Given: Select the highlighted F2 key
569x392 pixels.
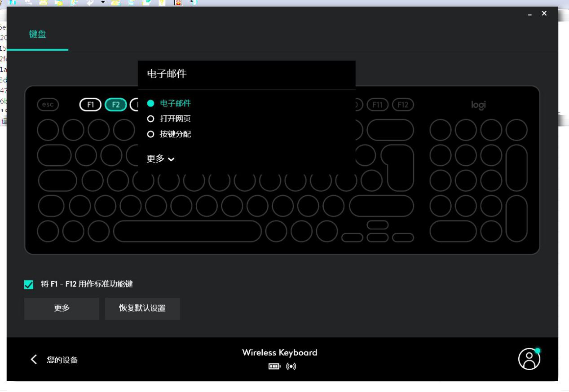Looking at the screenshot, I should coord(116,105).
